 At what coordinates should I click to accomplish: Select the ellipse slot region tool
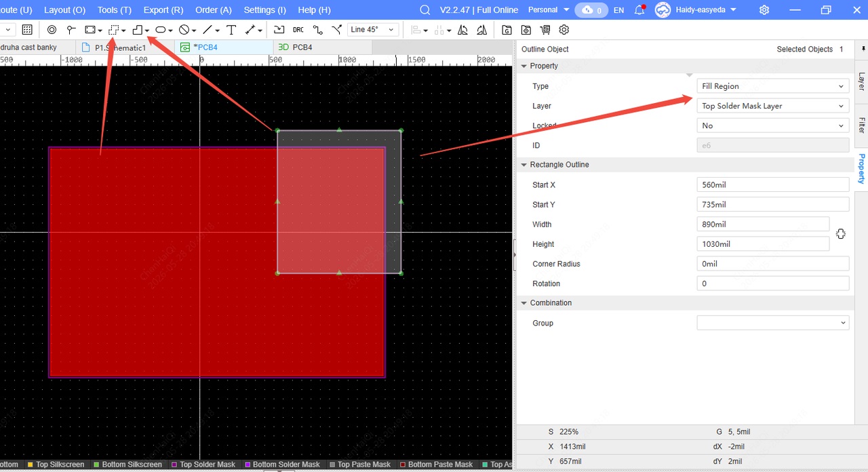(161, 30)
